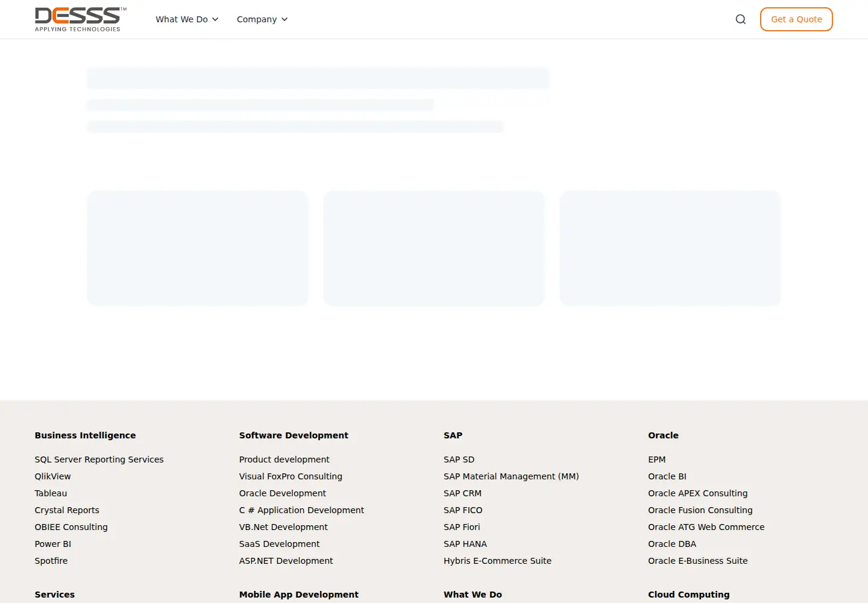Open the SAP FICO link

(463, 510)
